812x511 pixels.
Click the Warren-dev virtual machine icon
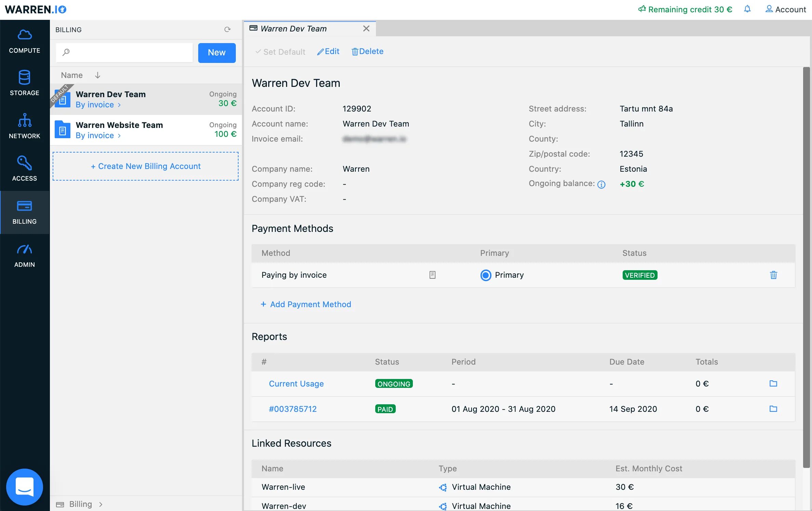(443, 506)
